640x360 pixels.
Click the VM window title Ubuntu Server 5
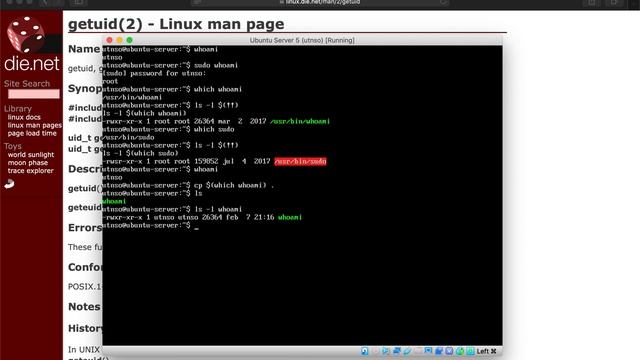pyautogui.click(x=302, y=40)
